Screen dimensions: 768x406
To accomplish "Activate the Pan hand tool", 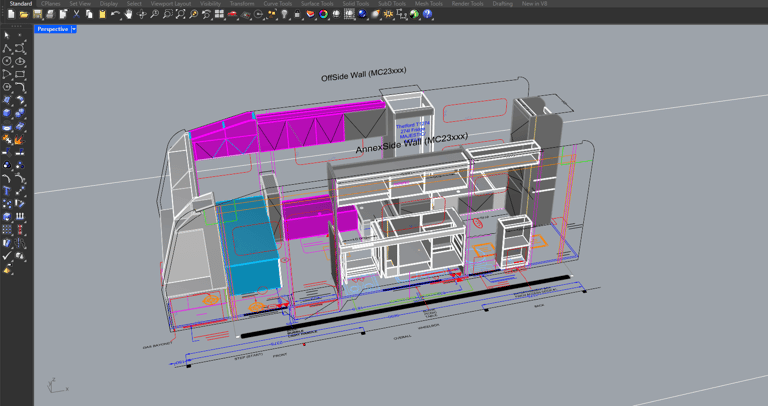I will [129, 15].
